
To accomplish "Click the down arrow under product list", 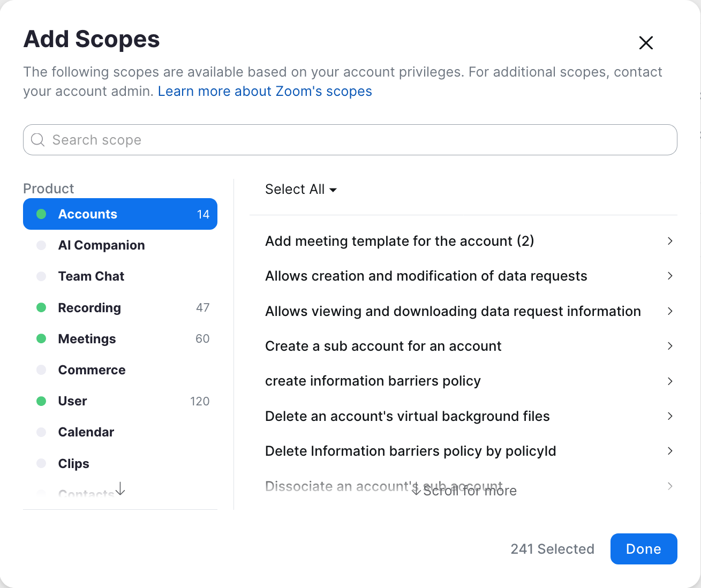I will coord(120,488).
